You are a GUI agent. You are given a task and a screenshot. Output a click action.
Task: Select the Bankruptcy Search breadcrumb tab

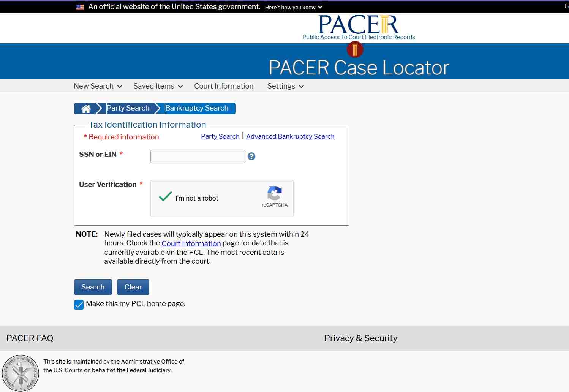(x=197, y=108)
